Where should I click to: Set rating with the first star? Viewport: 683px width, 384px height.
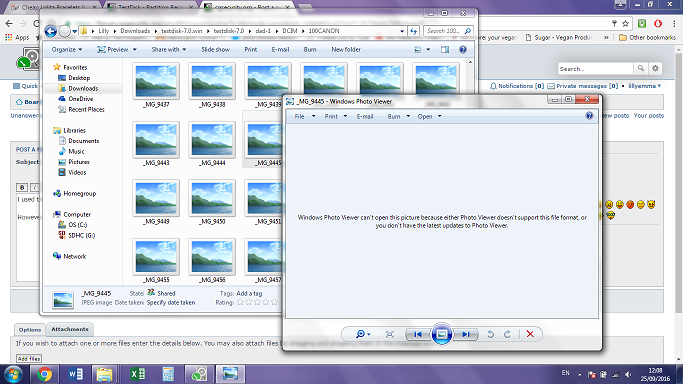point(240,302)
